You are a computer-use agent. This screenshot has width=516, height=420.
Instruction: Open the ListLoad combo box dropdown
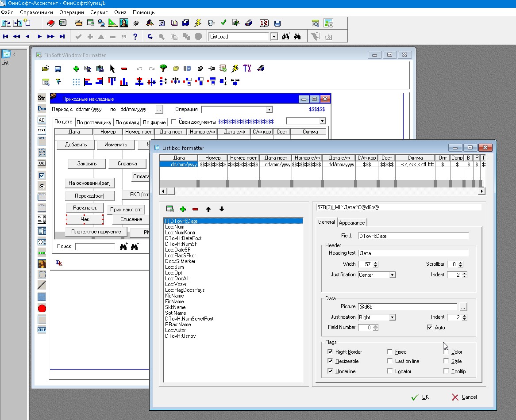(x=274, y=37)
